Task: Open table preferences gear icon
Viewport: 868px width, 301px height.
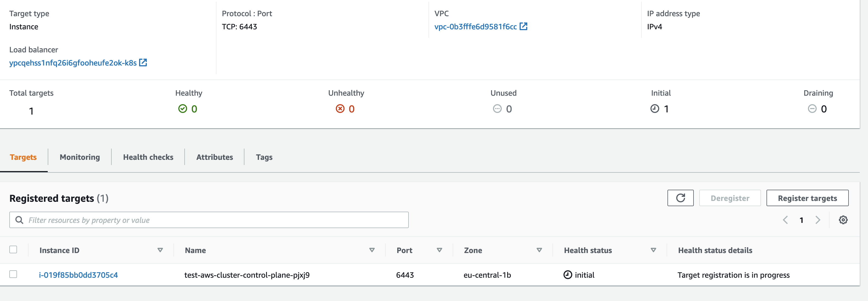Action: pyautogui.click(x=843, y=220)
